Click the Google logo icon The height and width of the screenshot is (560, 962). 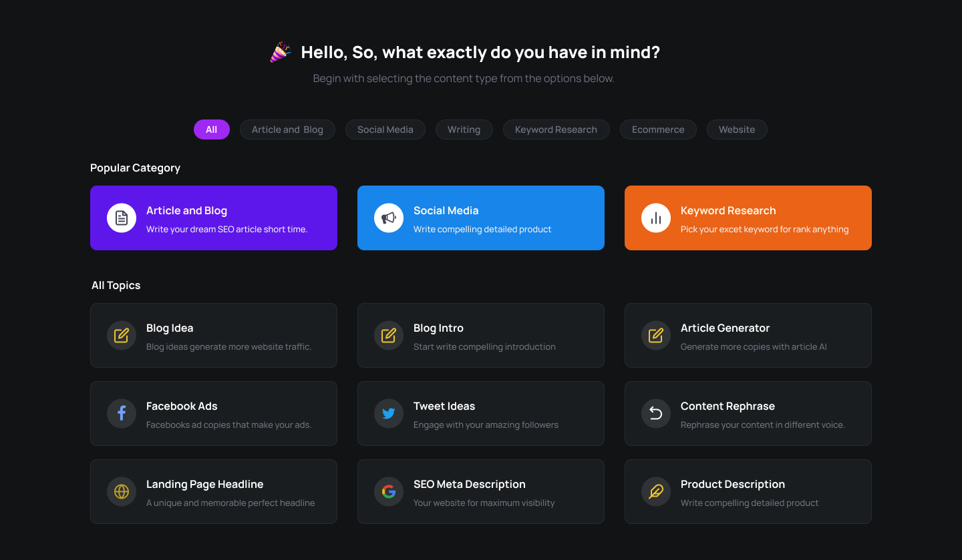pos(389,492)
